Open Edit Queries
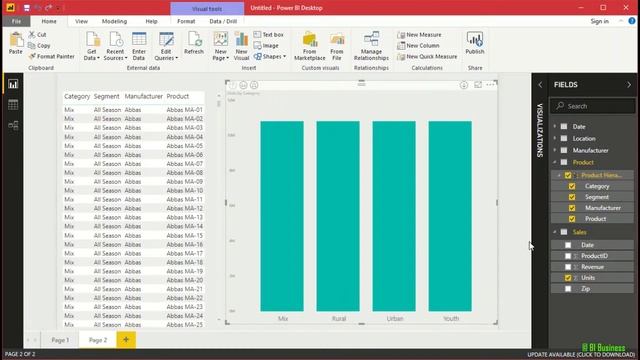The height and width of the screenshot is (360, 640). click(166, 46)
